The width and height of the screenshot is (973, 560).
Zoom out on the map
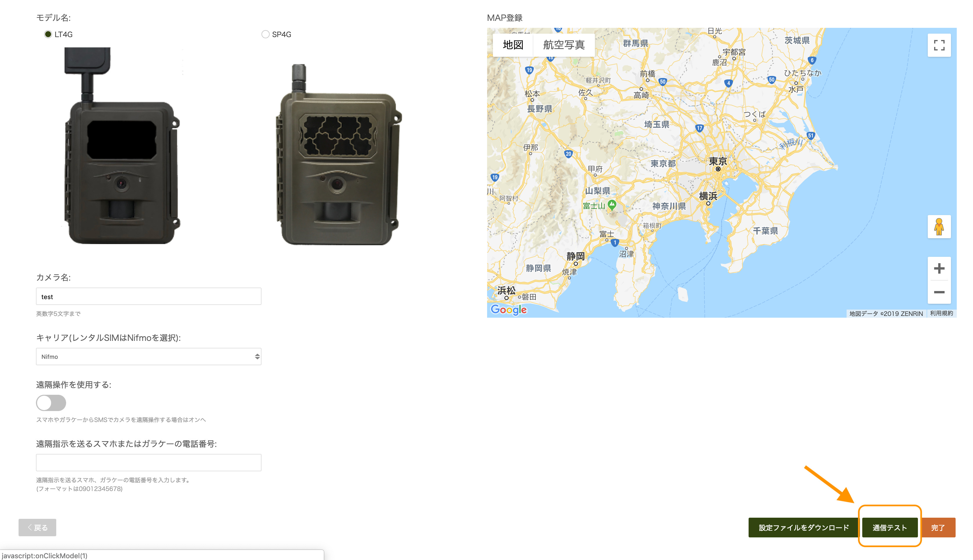coord(939,292)
